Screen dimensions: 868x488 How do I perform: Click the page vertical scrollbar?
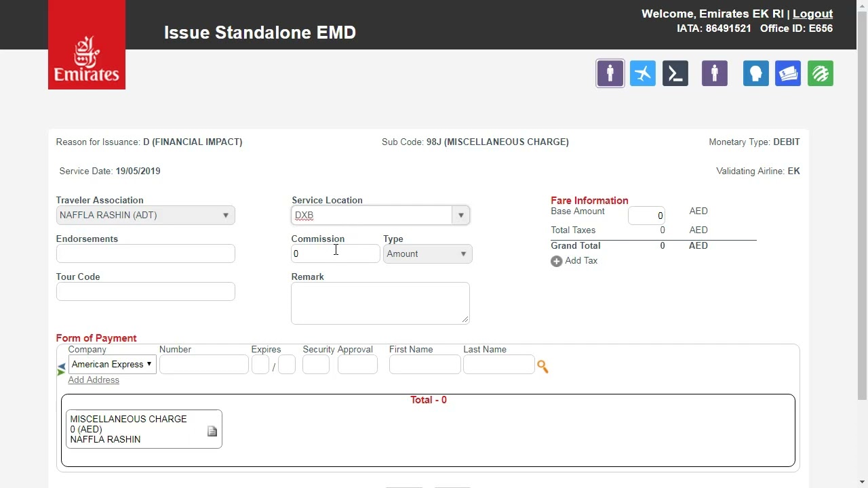(x=862, y=203)
